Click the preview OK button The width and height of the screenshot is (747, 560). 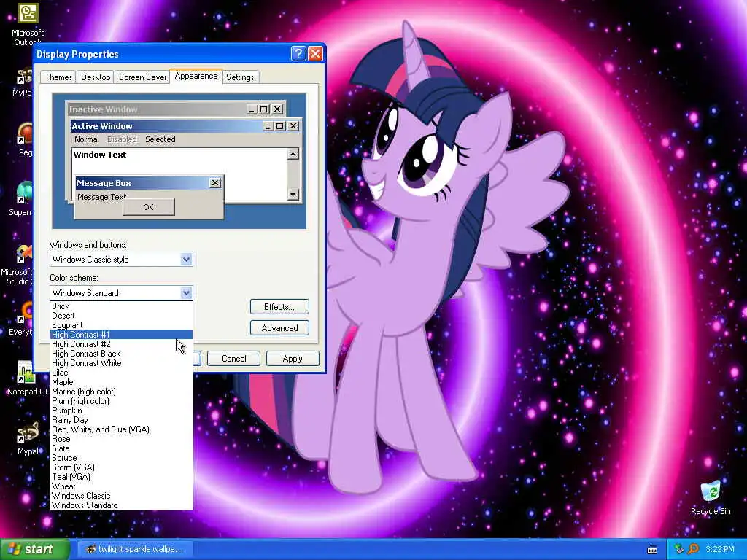point(149,207)
